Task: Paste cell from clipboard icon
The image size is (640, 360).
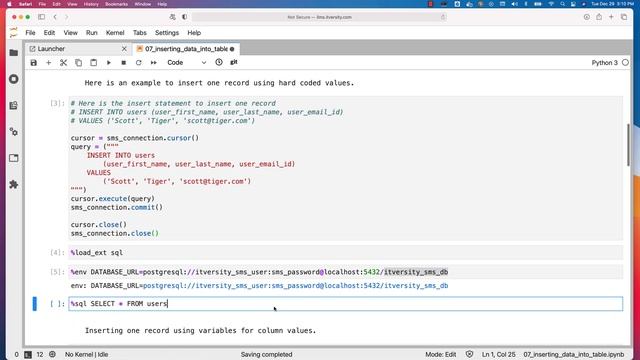Action: pyautogui.click(x=93, y=63)
